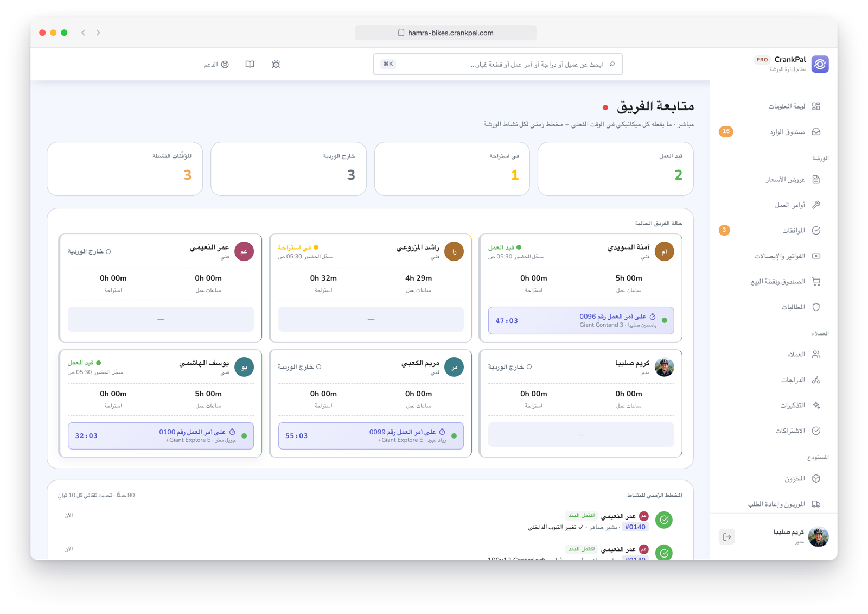Click the 55:03 timer value
The height and width of the screenshot is (614, 868).
(297, 436)
